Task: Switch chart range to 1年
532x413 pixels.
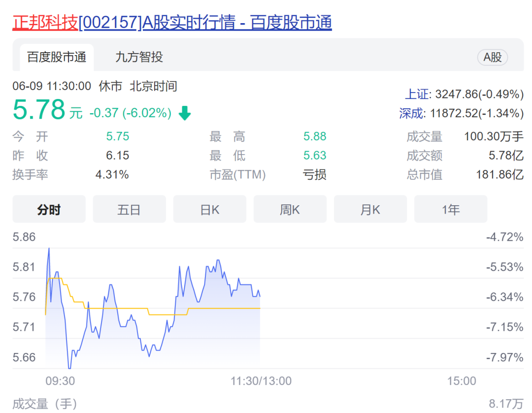Action: pos(450,210)
